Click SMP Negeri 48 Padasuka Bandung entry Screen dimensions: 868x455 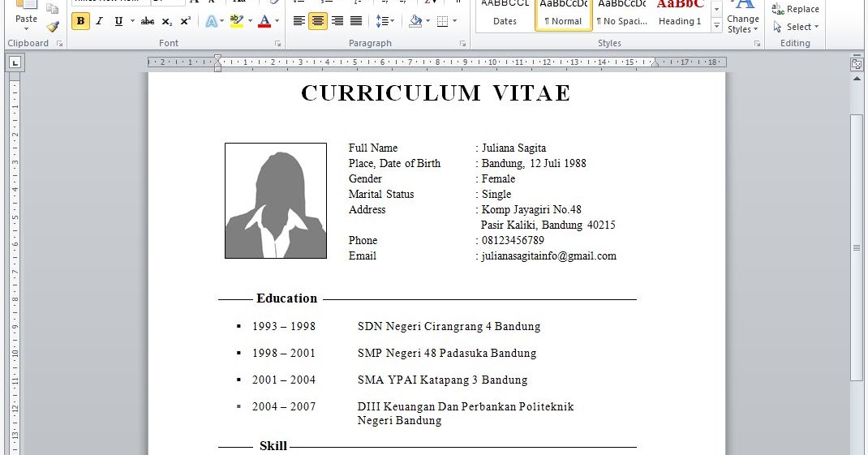click(447, 353)
